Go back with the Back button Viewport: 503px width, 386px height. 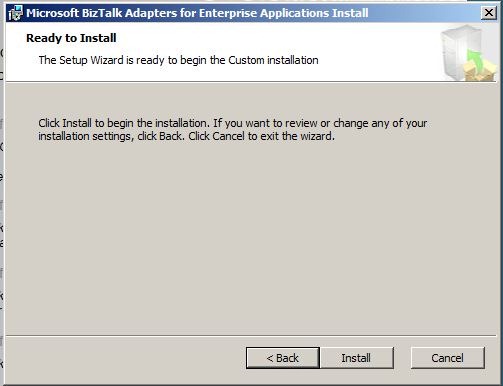tap(283, 358)
